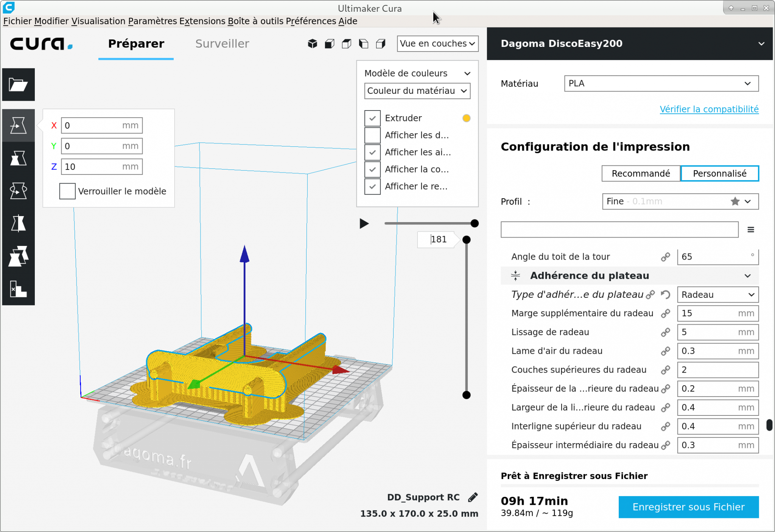This screenshot has width=775, height=532.
Task: Open the Préférences menu
Action: pos(311,21)
